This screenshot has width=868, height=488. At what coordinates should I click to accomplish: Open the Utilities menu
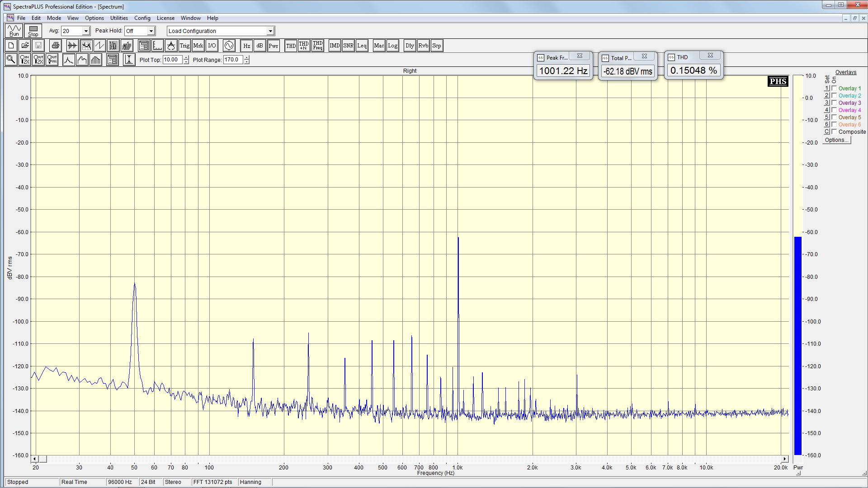(119, 18)
